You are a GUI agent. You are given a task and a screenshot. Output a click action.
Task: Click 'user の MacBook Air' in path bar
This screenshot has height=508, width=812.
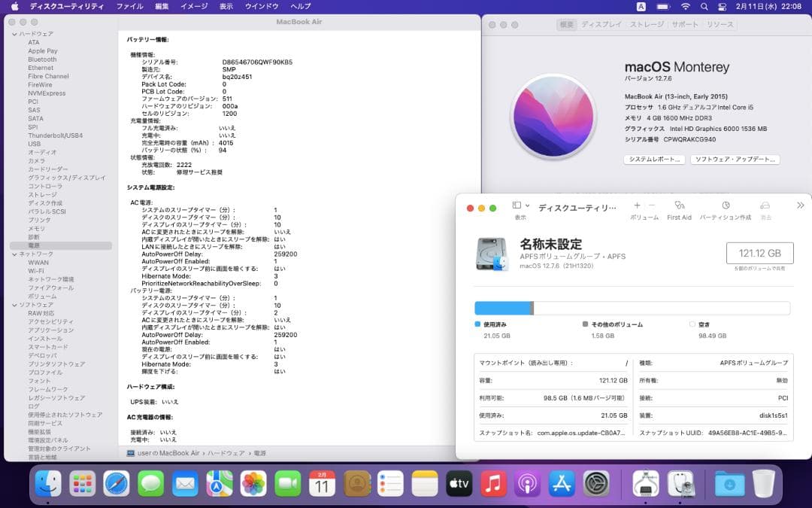[x=168, y=453]
